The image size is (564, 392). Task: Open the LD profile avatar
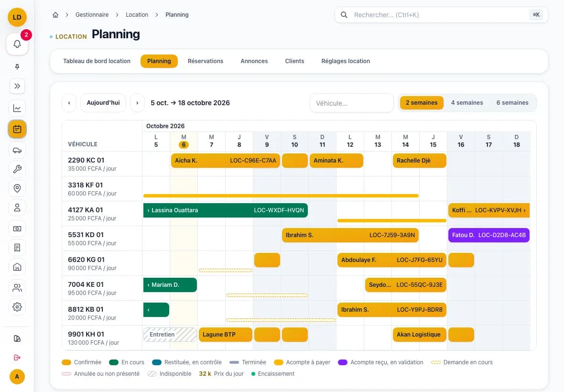(17, 17)
